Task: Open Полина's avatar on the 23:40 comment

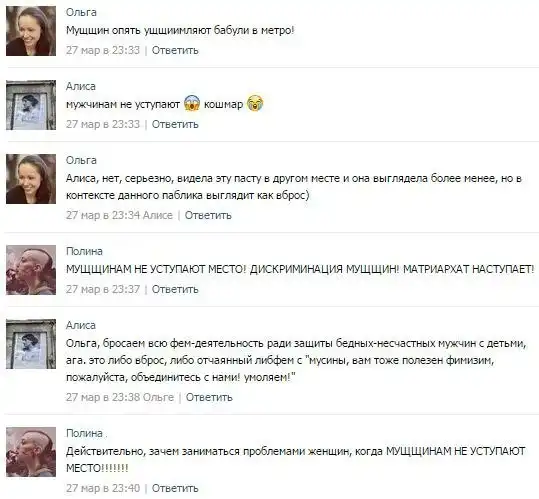Action: (x=31, y=452)
